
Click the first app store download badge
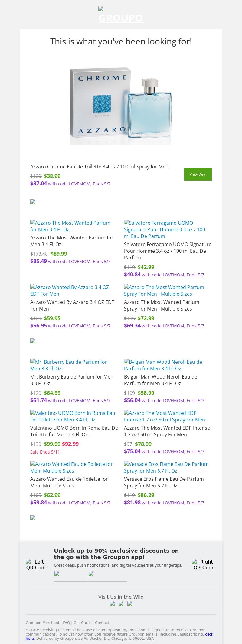pos(71,576)
